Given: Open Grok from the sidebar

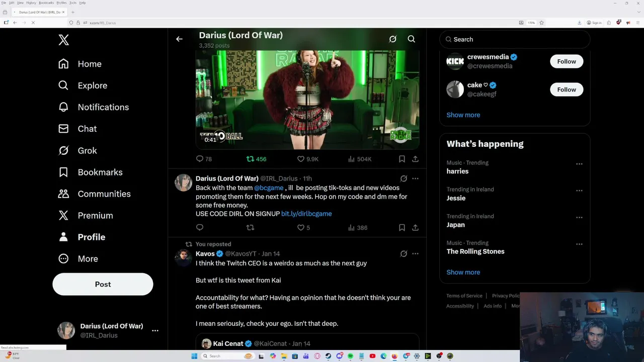Looking at the screenshot, I should [x=77, y=150].
